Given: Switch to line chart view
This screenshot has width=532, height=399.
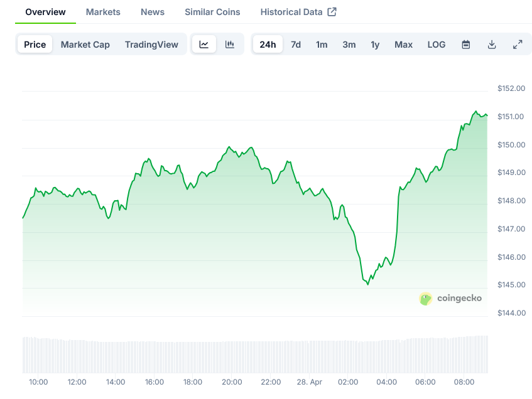Looking at the screenshot, I should 204,45.
